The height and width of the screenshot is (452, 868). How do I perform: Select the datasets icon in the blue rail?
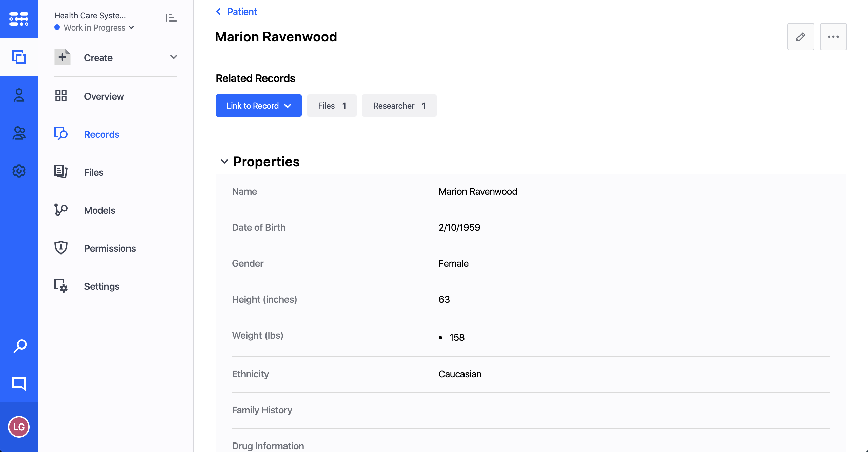pyautogui.click(x=19, y=57)
